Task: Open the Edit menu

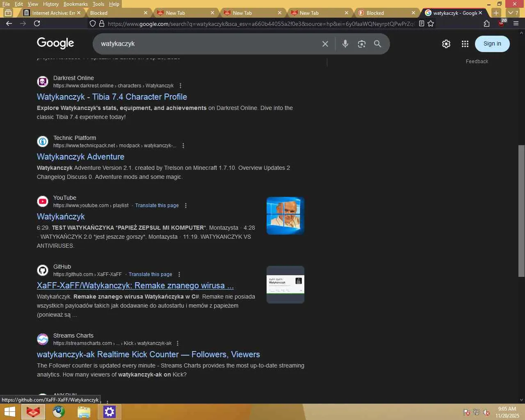Action: coord(19,4)
